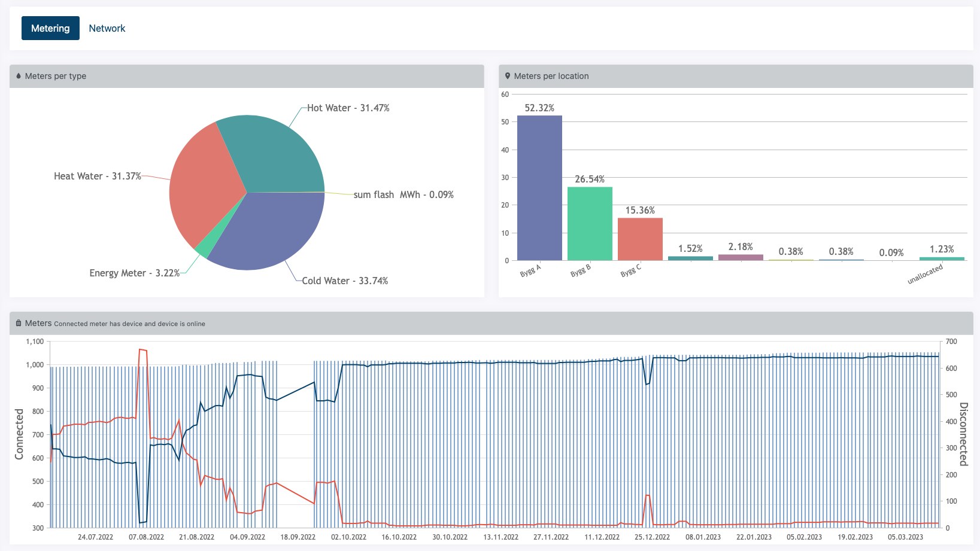The height and width of the screenshot is (551, 980).
Task: Click the 08.01.2023 date on timeline
Action: (x=703, y=537)
